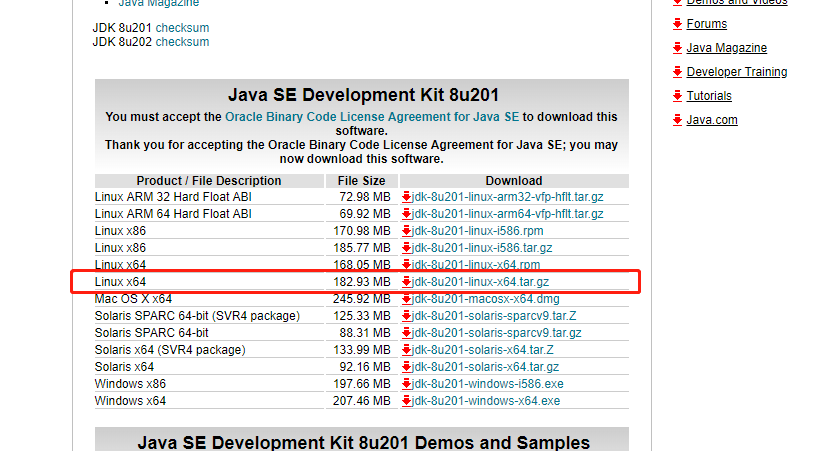Go to Tutorials in the sidebar
This screenshot has width=827, height=451.
tap(709, 96)
